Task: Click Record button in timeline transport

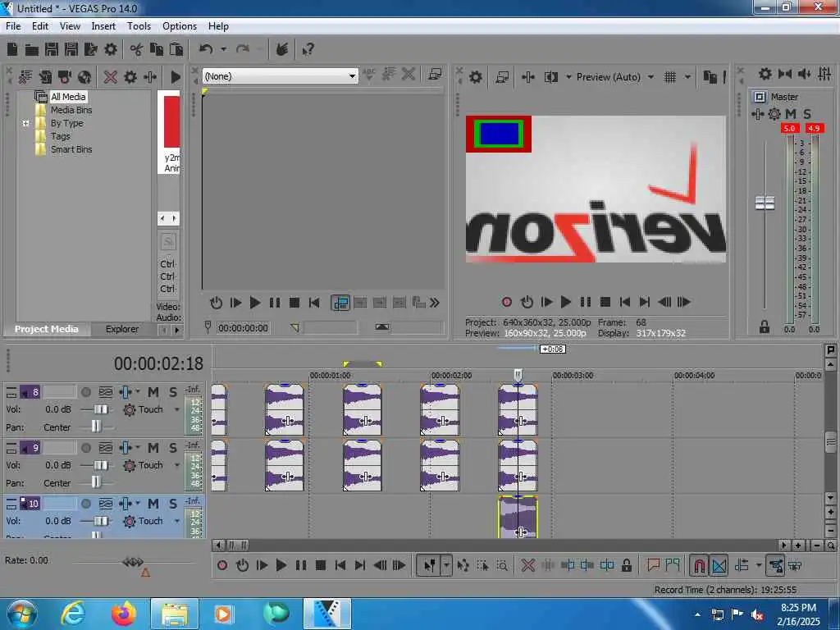Action: tap(222, 565)
